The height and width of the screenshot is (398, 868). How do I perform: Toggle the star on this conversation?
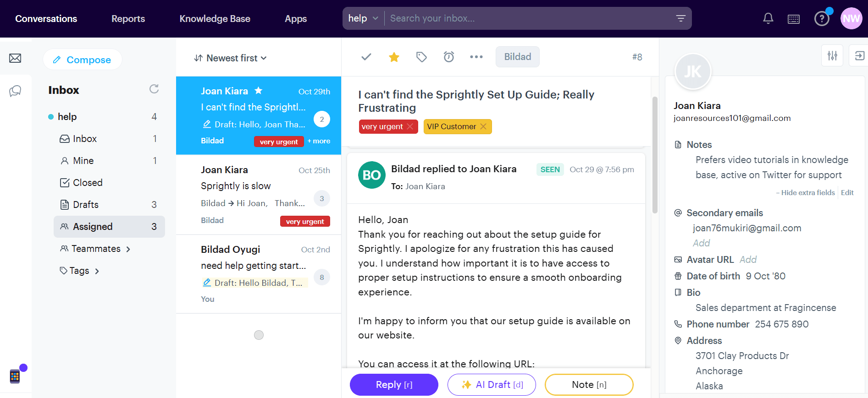(x=394, y=57)
